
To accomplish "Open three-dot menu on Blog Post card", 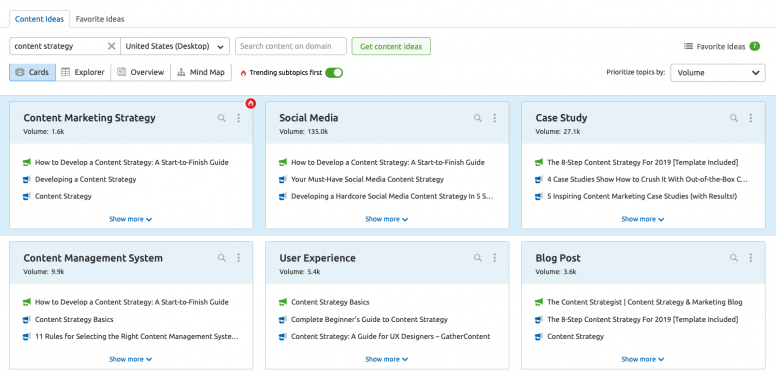I will 751,258.
